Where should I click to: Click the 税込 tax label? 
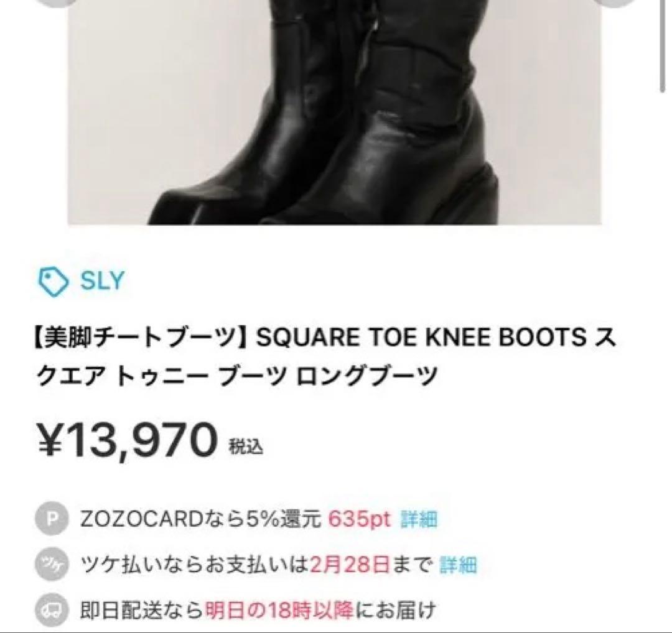[246, 447]
